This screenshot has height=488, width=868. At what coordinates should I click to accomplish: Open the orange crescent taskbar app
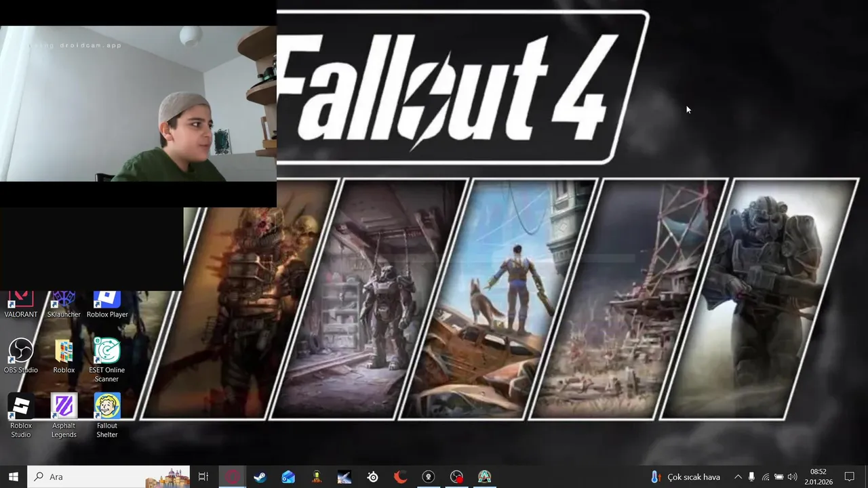[401, 476]
